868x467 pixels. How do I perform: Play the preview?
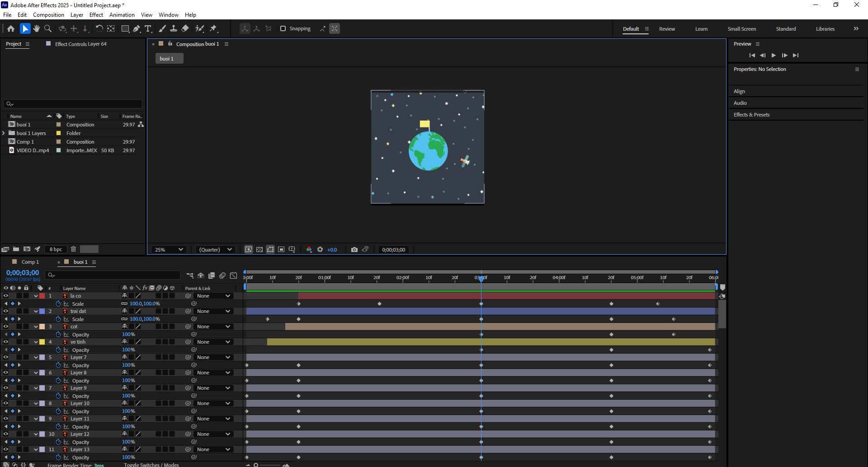[774, 55]
